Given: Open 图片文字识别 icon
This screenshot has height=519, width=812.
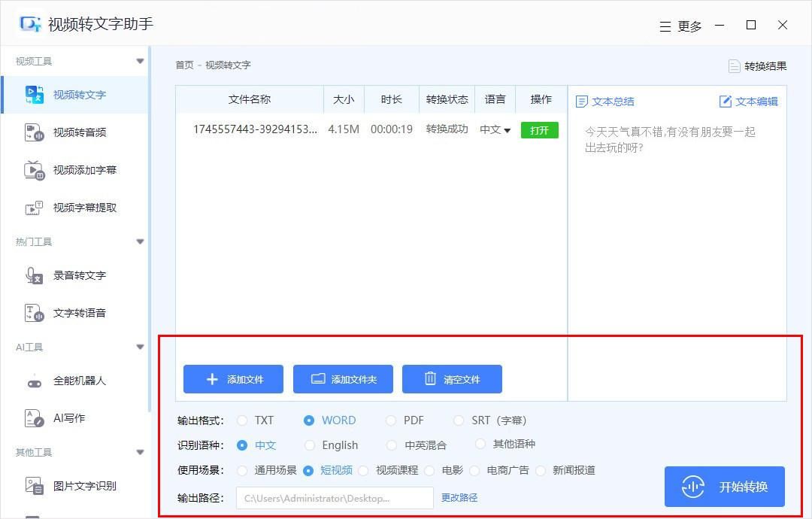Looking at the screenshot, I should 35,486.
